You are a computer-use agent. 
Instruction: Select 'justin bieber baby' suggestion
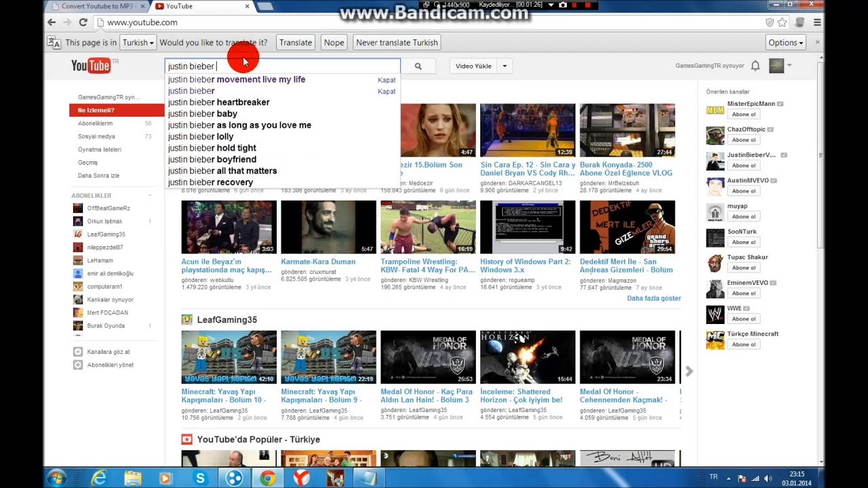(x=283, y=114)
